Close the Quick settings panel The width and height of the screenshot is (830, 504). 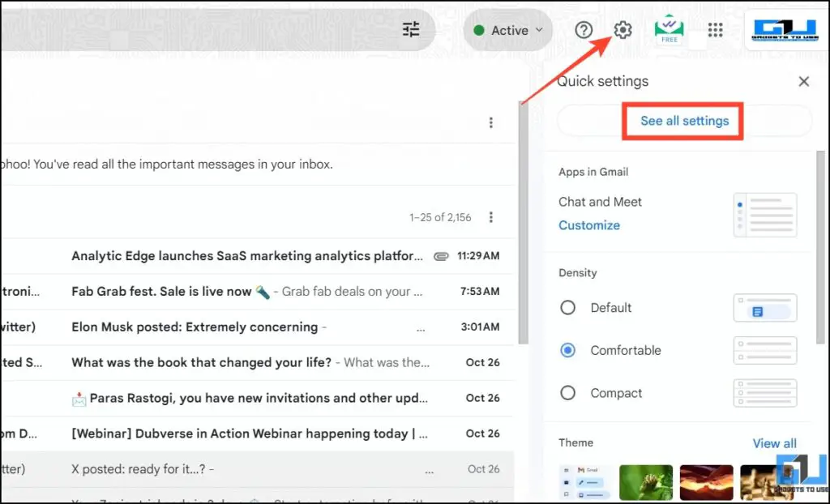tap(803, 81)
